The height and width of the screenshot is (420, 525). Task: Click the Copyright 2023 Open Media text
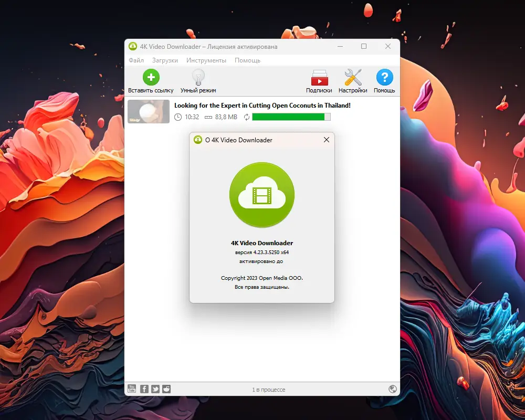(x=262, y=278)
